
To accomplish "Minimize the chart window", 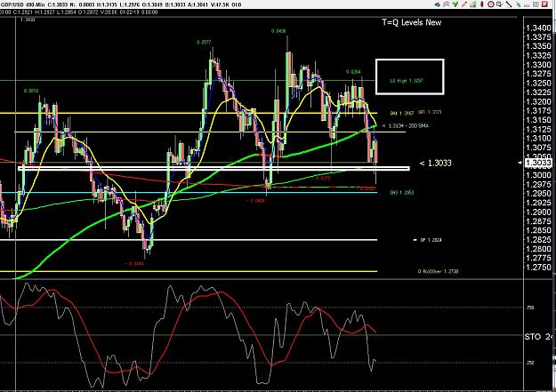I will (527, 5).
